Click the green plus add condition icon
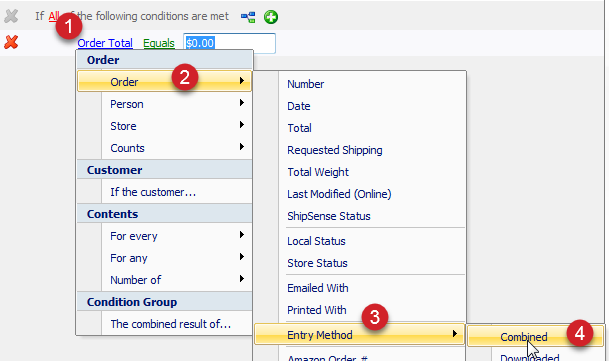 pos(271,17)
